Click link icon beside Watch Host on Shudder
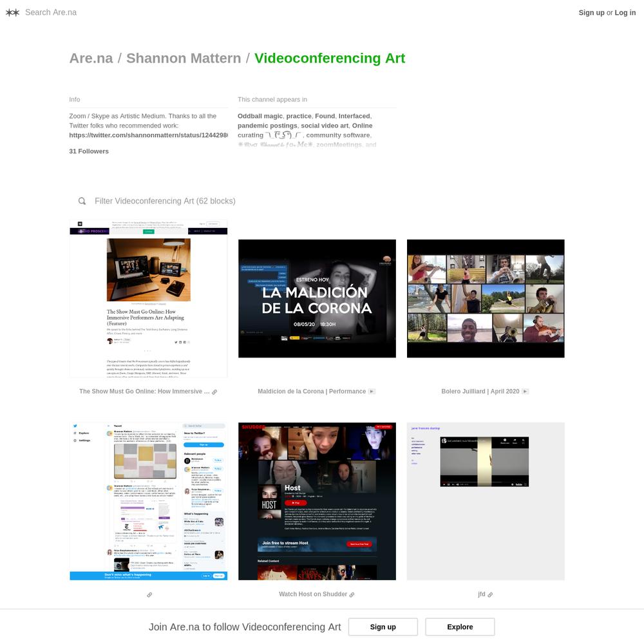 (x=352, y=594)
